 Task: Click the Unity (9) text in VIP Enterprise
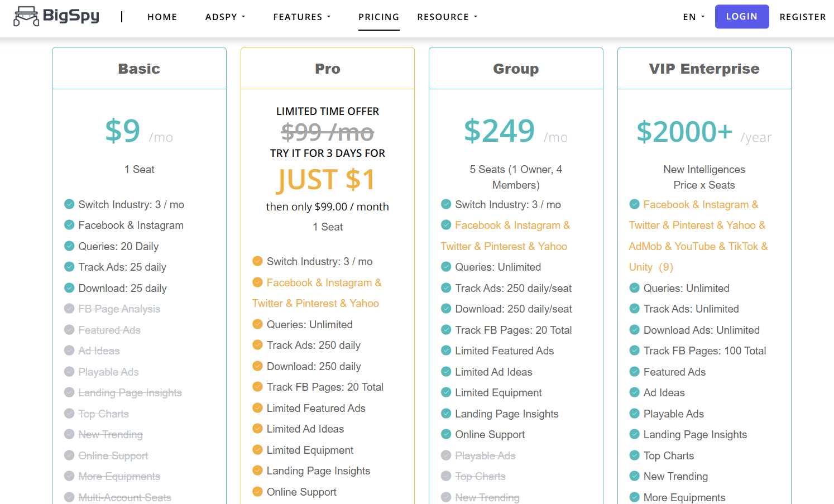pos(651,267)
